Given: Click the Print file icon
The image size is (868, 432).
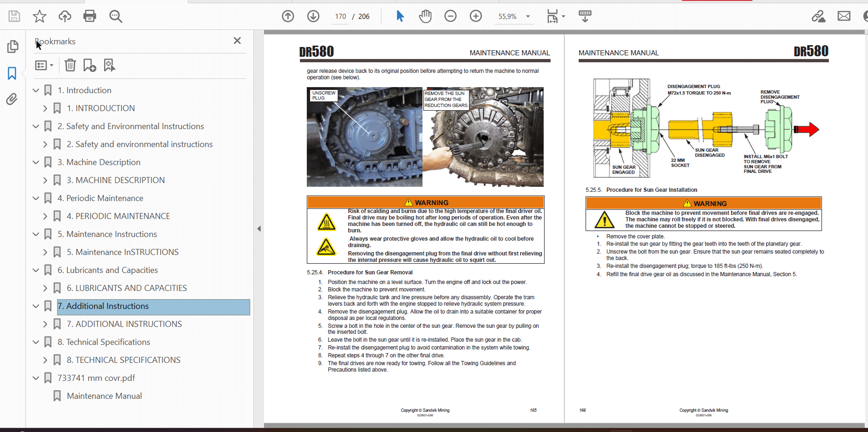Looking at the screenshot, I should [89, 16].
